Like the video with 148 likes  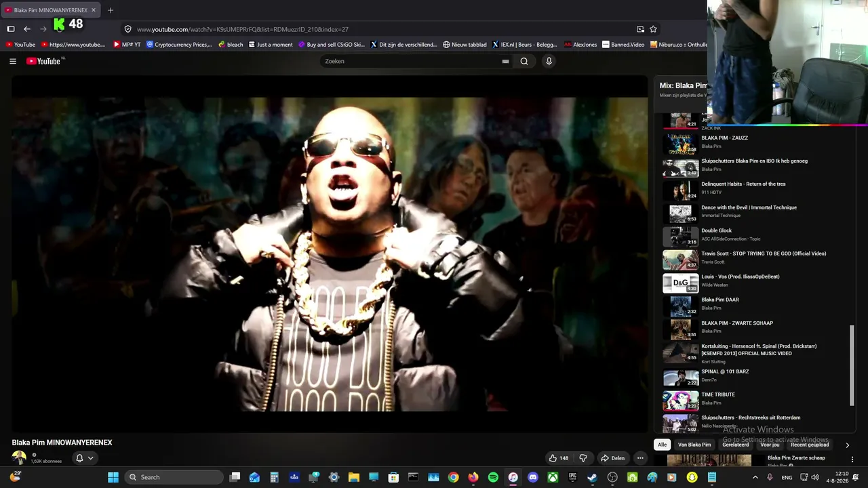coord(559,458)
